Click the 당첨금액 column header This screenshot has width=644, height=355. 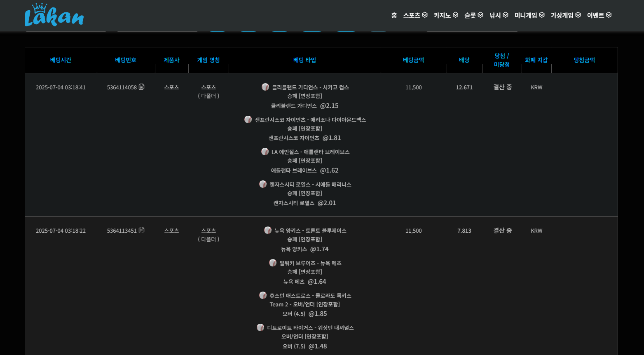click(584, 60)
